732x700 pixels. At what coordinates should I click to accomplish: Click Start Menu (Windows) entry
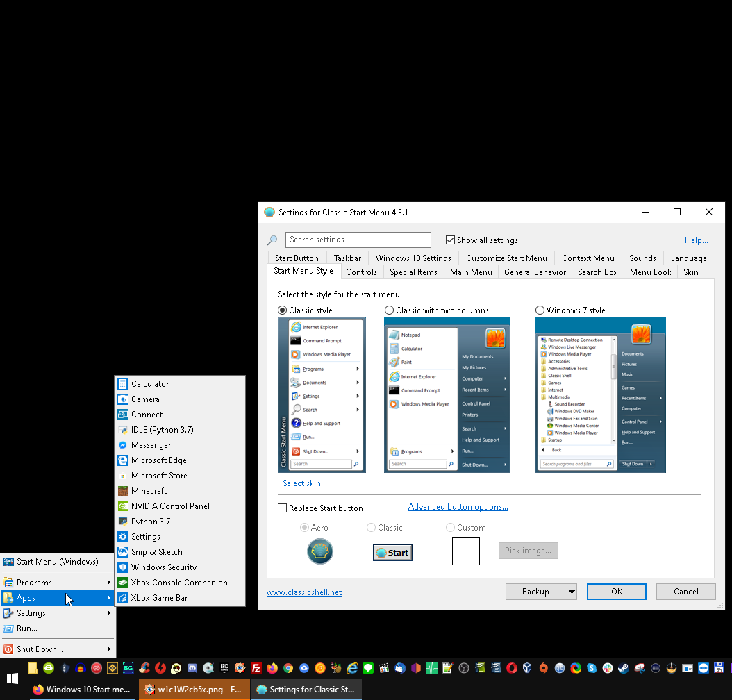point(58,562)
